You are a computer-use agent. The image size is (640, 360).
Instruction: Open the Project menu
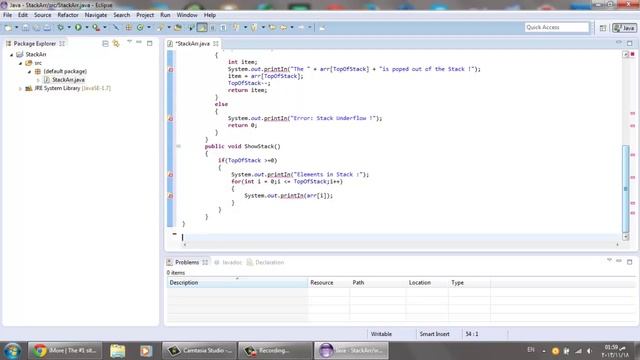(145, 15)
